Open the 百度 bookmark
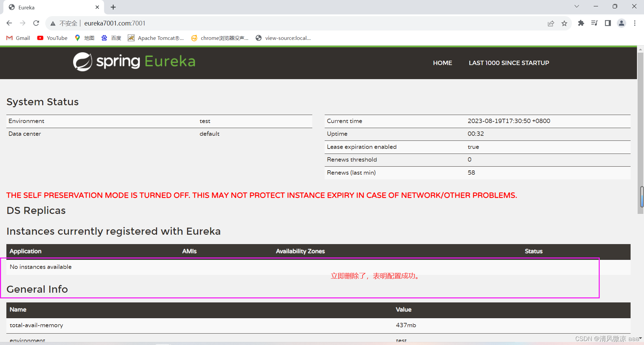 (x=111, y=38)
